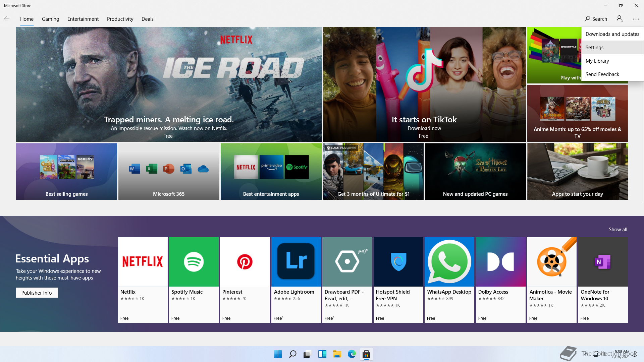Open the WhatsApp Desktop app tile
The height and width of the screenshot is (362, 644).
(x=449, y=280)
